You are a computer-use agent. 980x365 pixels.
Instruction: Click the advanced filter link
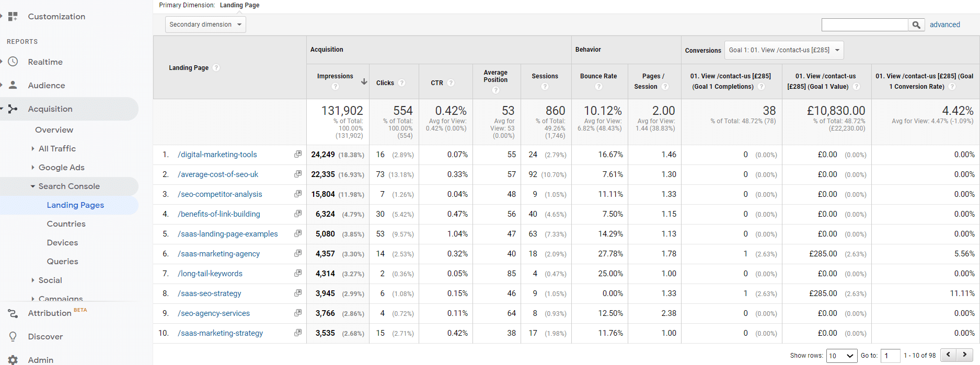click(944, 25)
